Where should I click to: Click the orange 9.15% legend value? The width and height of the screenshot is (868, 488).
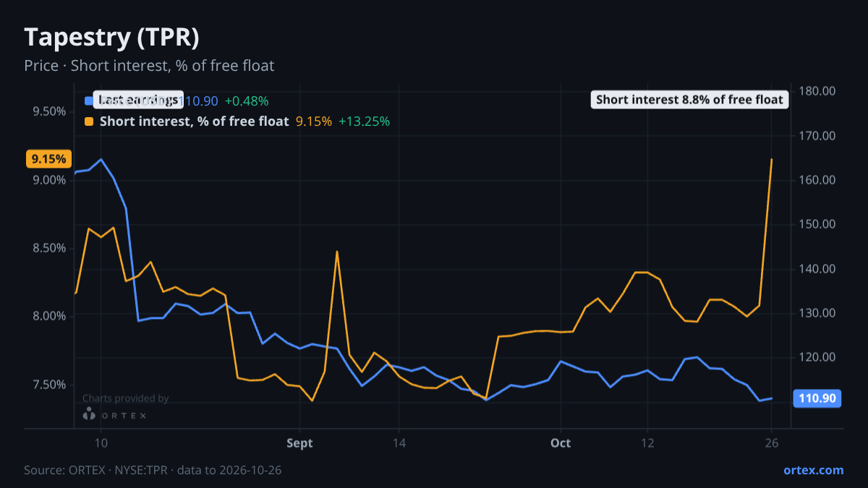(314, 121)
